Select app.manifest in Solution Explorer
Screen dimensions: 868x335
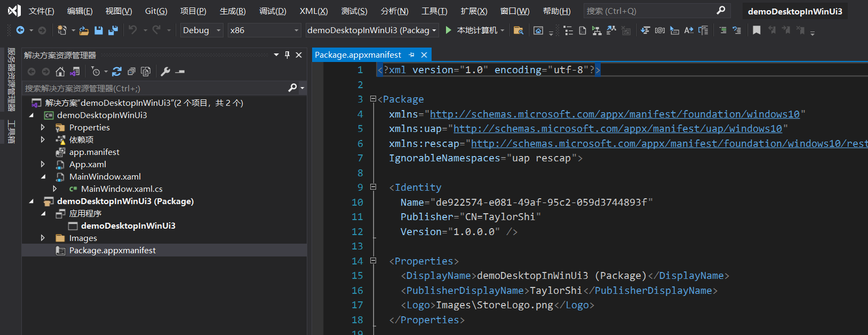pos(94,152)
